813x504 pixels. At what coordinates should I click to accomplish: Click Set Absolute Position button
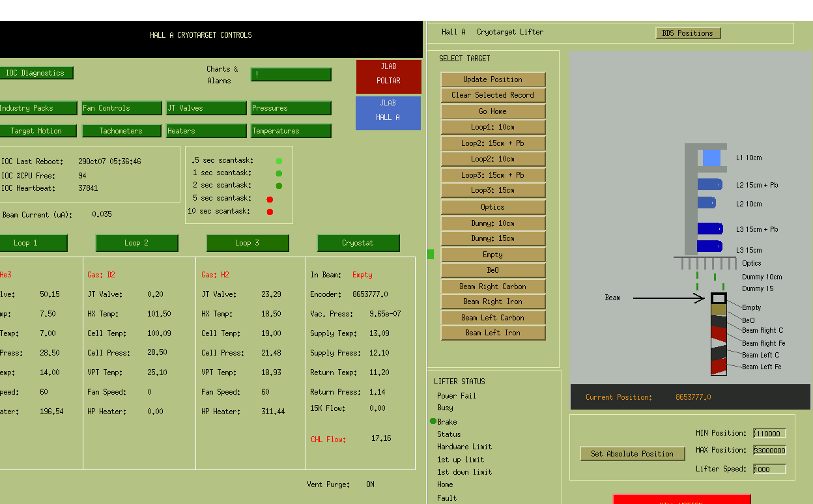tap(633, 454)
